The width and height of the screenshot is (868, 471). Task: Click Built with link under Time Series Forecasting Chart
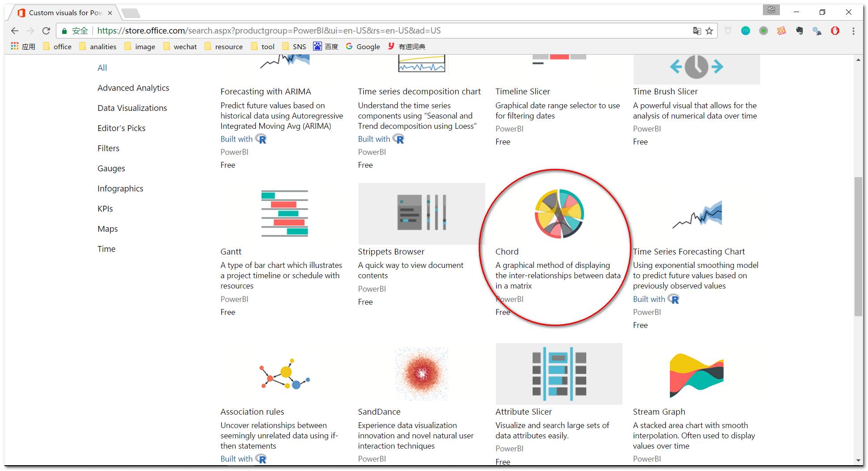(x=649, y=299)
